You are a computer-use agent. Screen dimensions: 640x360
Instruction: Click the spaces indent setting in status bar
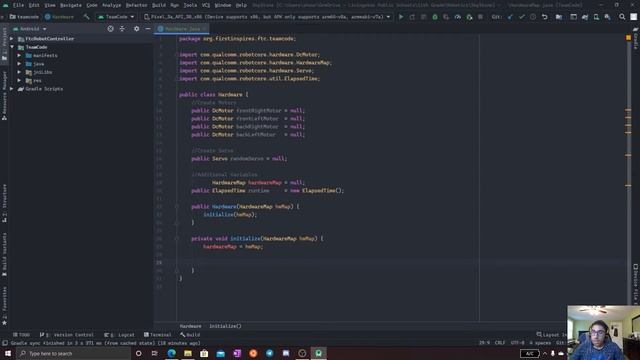coord(540,343)
